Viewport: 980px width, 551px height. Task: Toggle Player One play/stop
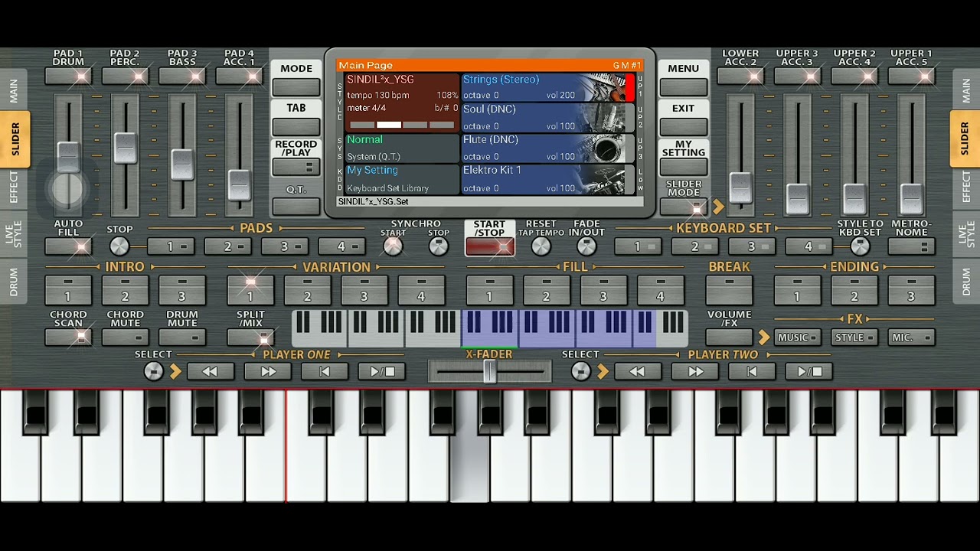tap(381, 372)
